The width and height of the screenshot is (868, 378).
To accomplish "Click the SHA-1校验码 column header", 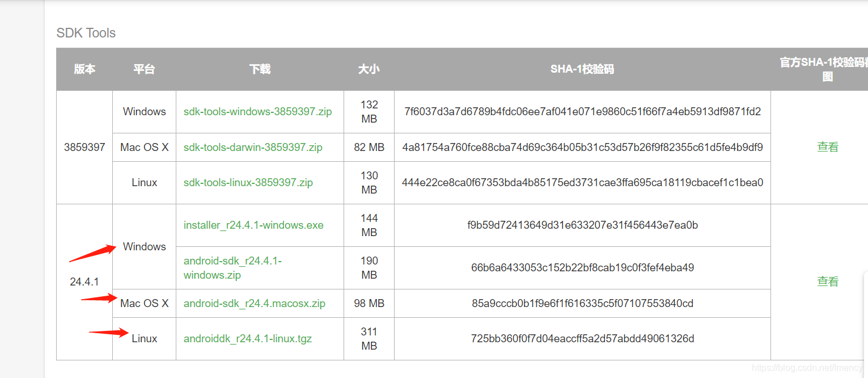I will 582,69.
